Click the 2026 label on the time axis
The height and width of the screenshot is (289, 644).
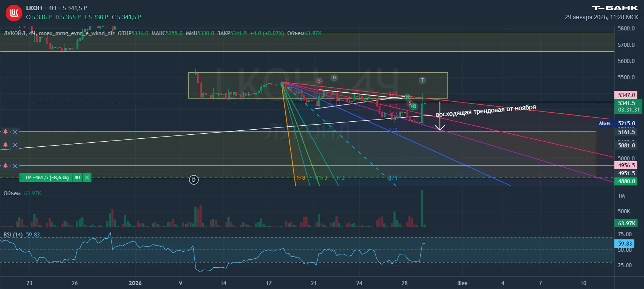pyautogui.click(x=135, y=283)
